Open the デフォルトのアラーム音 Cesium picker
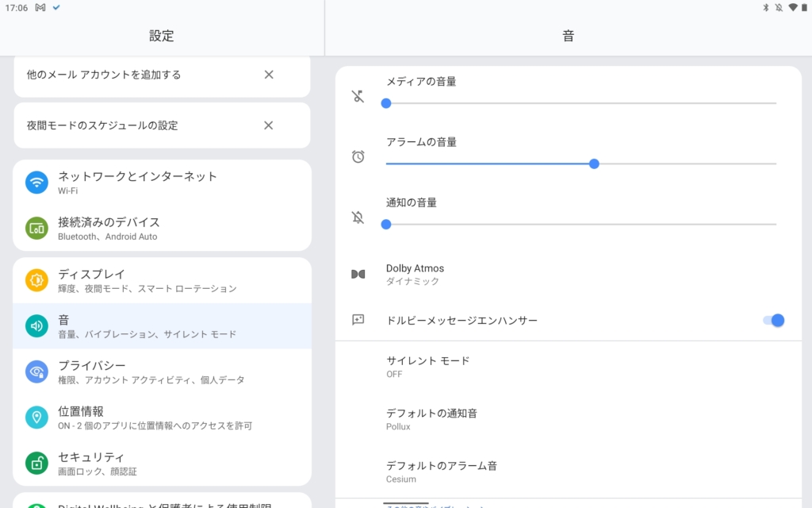The height and width of the screenshot is (508, 812). tap(441, 471)
